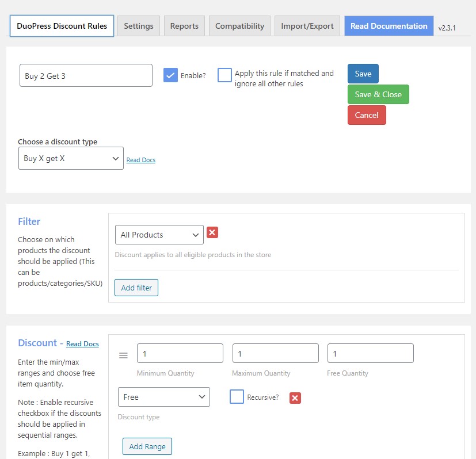
Task: Click the Add Range button
Action: click(x=147, y=446)
